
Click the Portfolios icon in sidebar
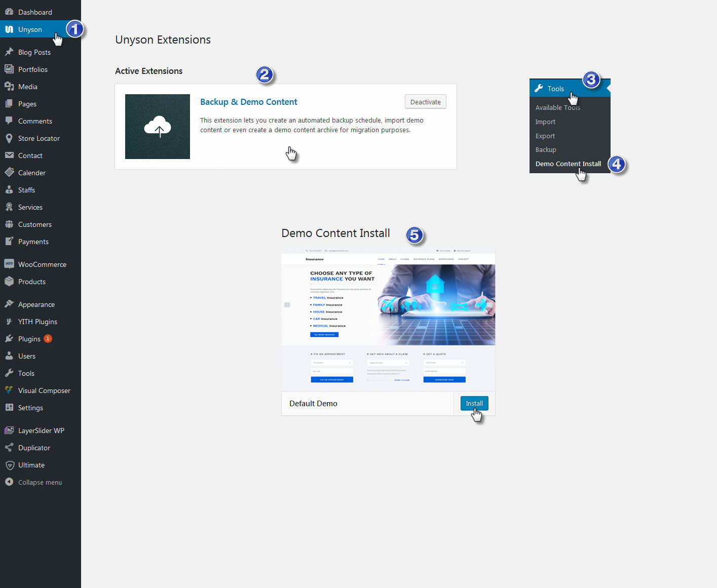(x=9, y=69)
